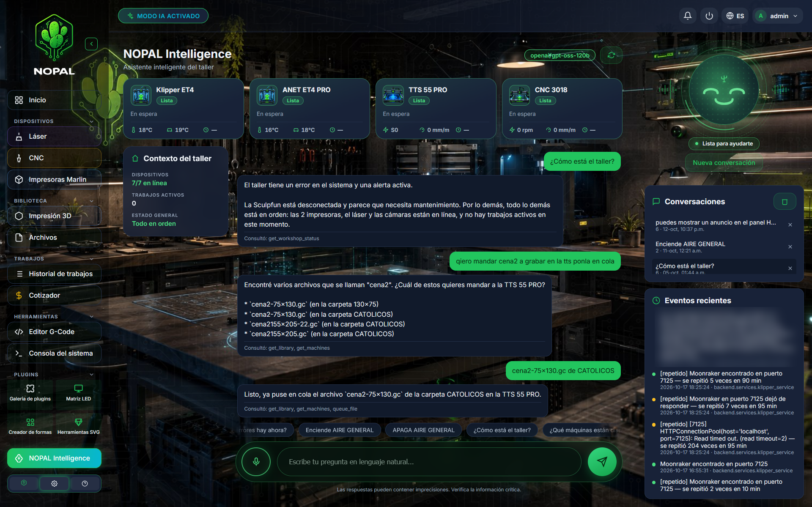
Task: Open the admin user dropdown
Action: tap(777, 16)
